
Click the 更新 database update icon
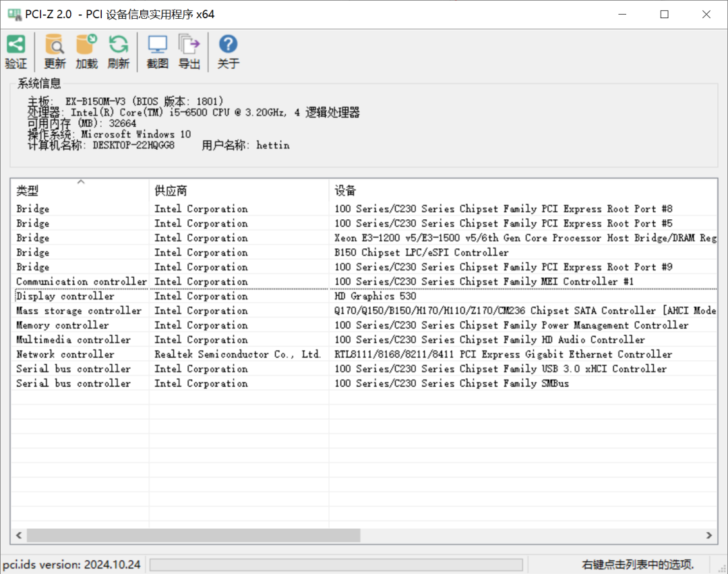tap(55, 45)
